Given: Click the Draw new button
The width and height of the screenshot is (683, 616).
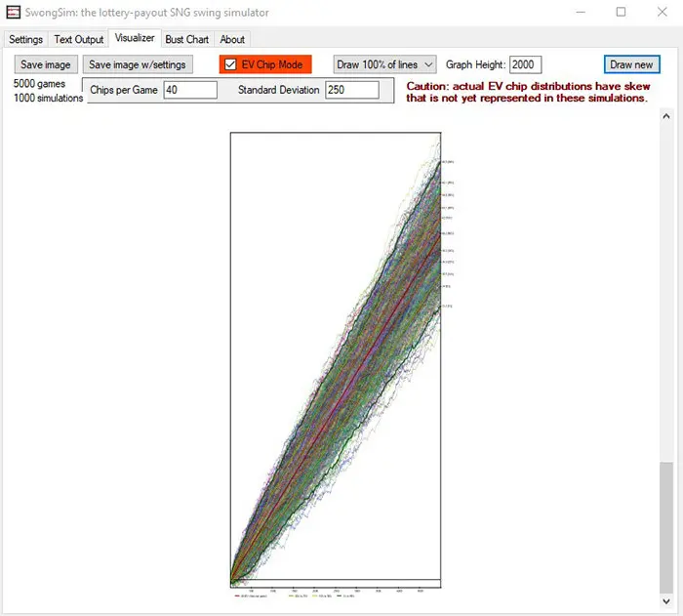Looking at the screenshot, I should click(631, 64).
